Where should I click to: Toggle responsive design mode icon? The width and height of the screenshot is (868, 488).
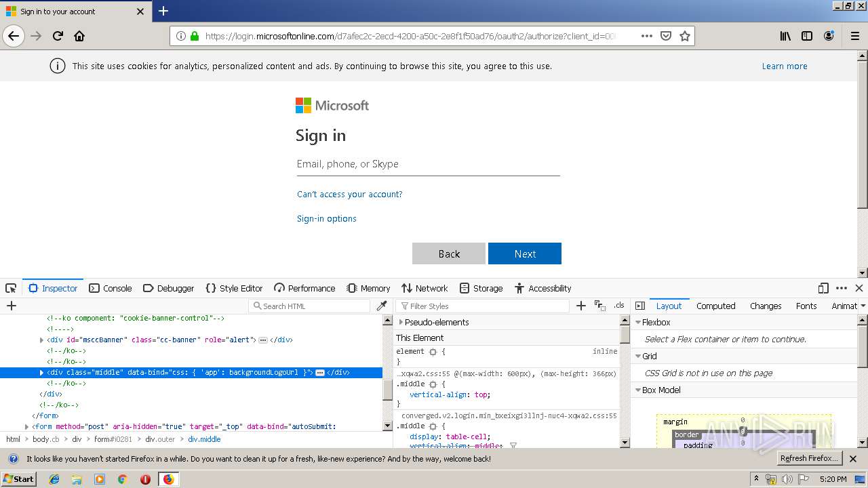(823, 288)
